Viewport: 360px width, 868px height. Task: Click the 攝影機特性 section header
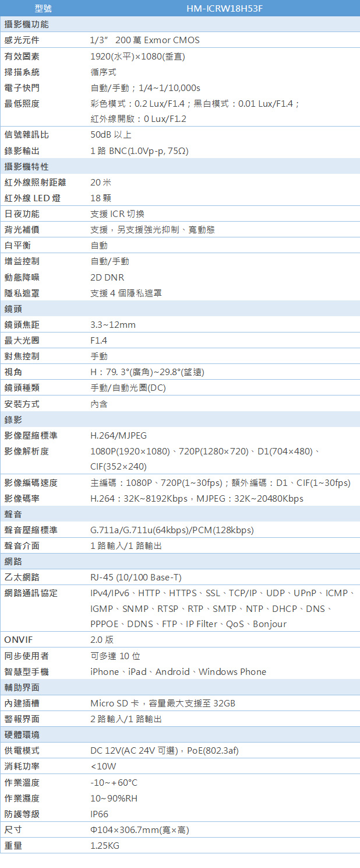click(26, 167)
